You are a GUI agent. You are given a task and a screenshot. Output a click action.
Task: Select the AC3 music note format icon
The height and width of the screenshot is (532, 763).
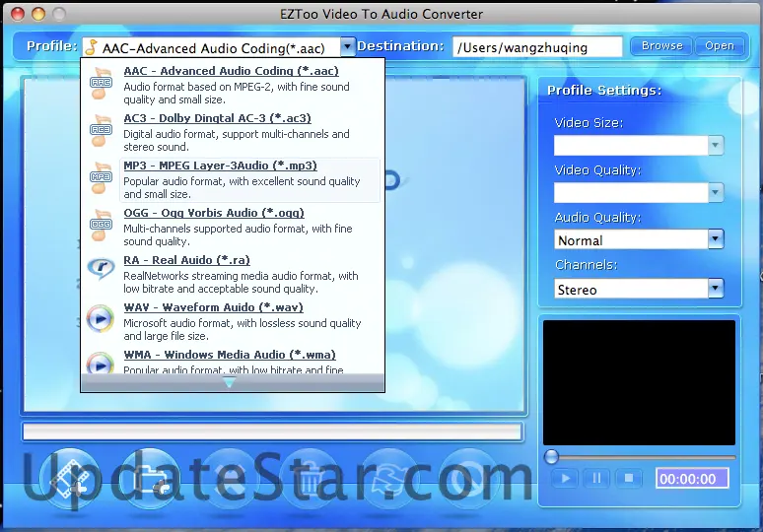(x=101, y=130)
